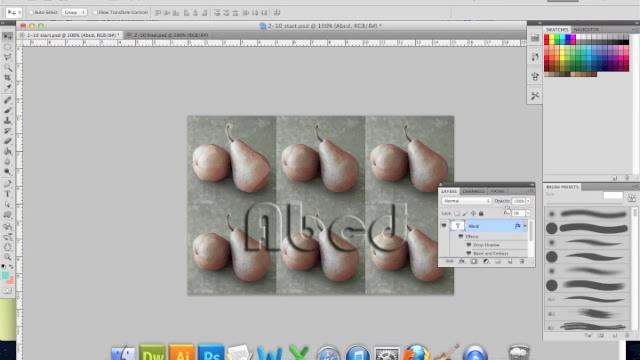
Task: Click the Opacity value field
Action: coord(518,201)
